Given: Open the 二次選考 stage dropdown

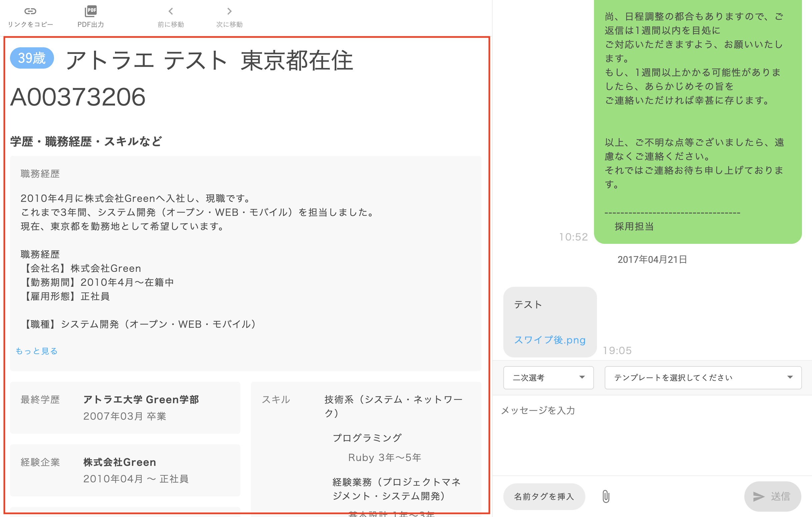Looking at the screenshot, I should click(548, 377).
